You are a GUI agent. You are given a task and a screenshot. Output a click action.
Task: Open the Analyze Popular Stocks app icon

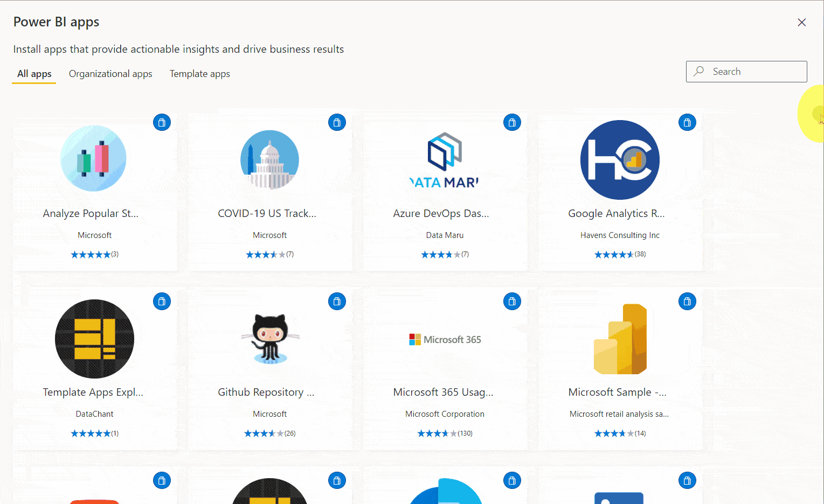coord(93,158)
